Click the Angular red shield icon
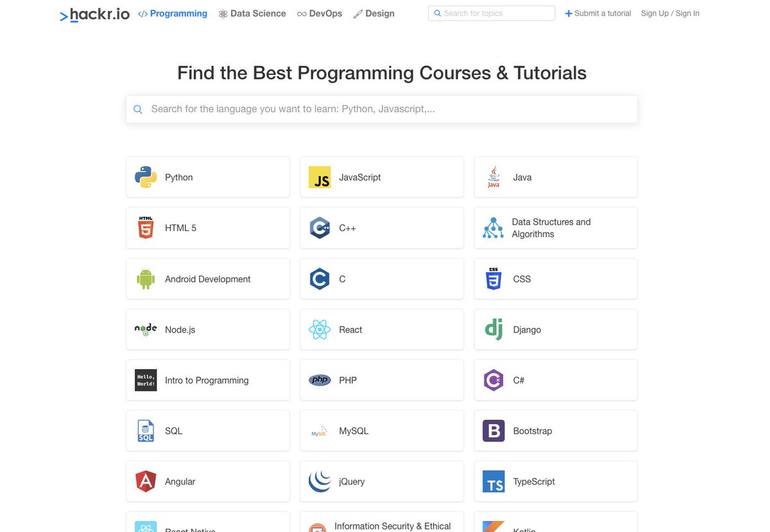This screenshot has width=770, height=532. [146, 481]
